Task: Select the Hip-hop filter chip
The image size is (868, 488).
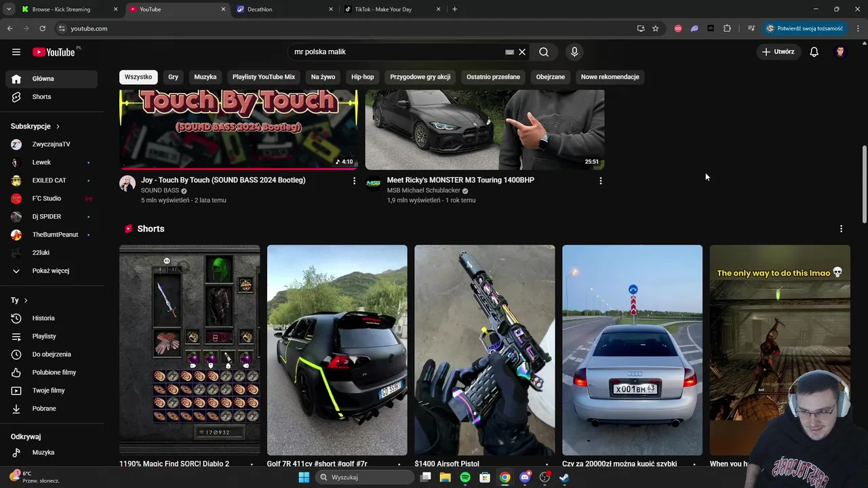Action: 363,77
